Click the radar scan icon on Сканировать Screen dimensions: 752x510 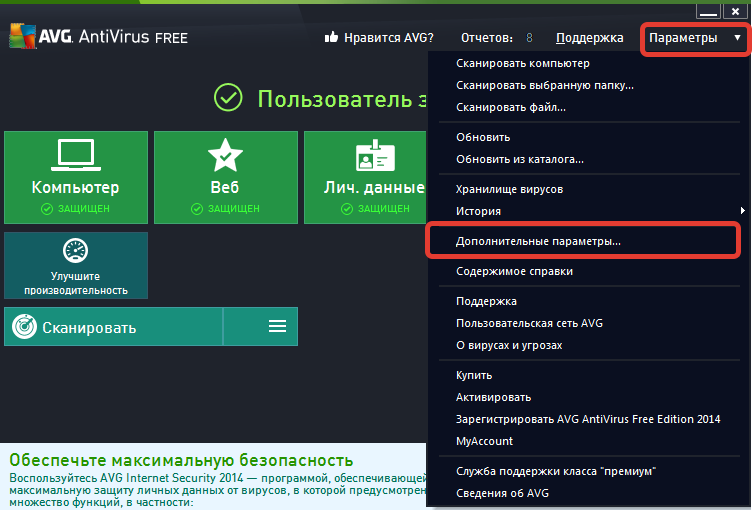(25, 327)
